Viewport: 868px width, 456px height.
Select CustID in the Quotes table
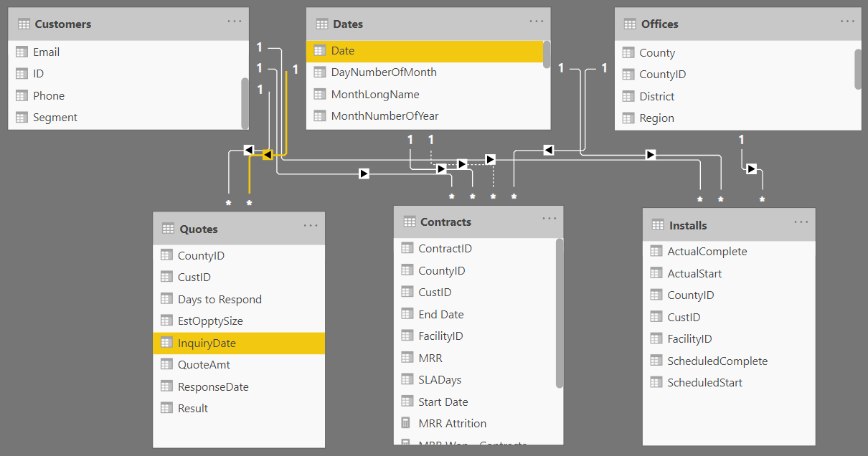239,277
